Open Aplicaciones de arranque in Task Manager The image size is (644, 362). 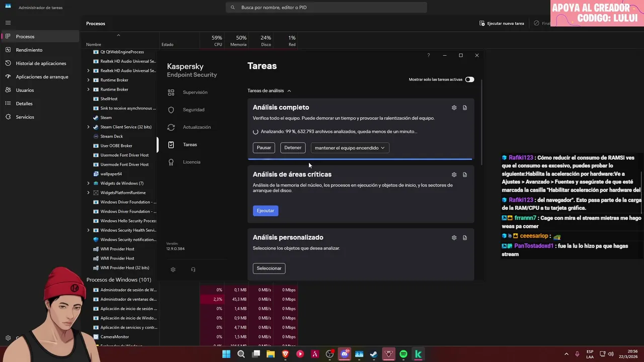tap(40, 77)
